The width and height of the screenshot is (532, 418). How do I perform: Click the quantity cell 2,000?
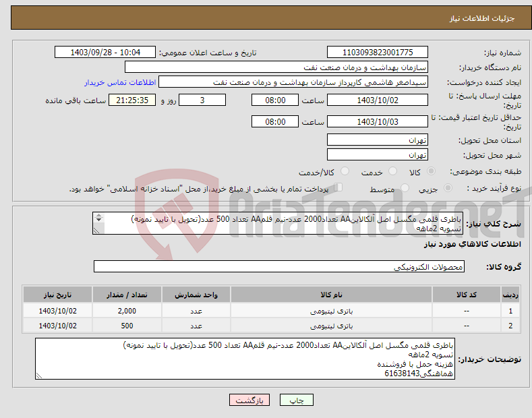point(127,311)
